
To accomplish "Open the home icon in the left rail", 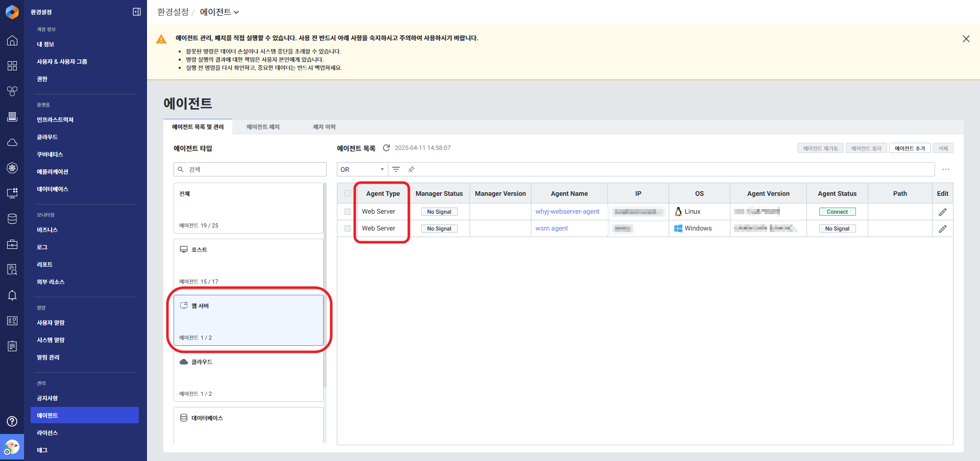I will point(12,41).
